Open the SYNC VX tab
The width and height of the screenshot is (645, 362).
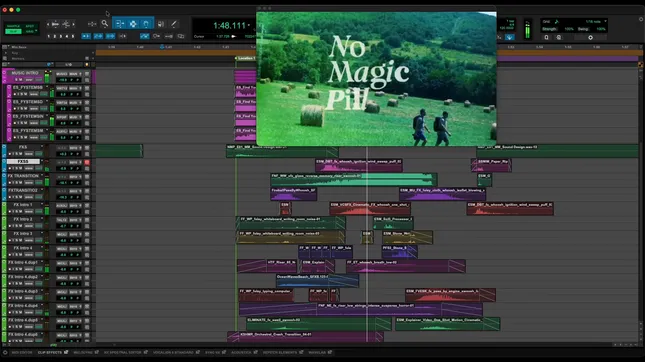coord(213,353)
